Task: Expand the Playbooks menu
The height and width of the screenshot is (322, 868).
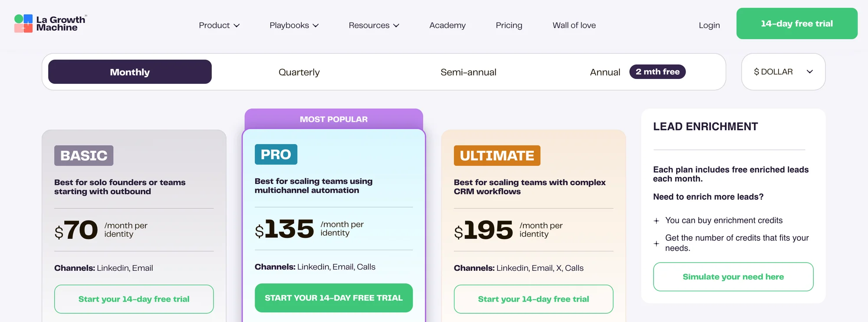Action: pos(294,25)
